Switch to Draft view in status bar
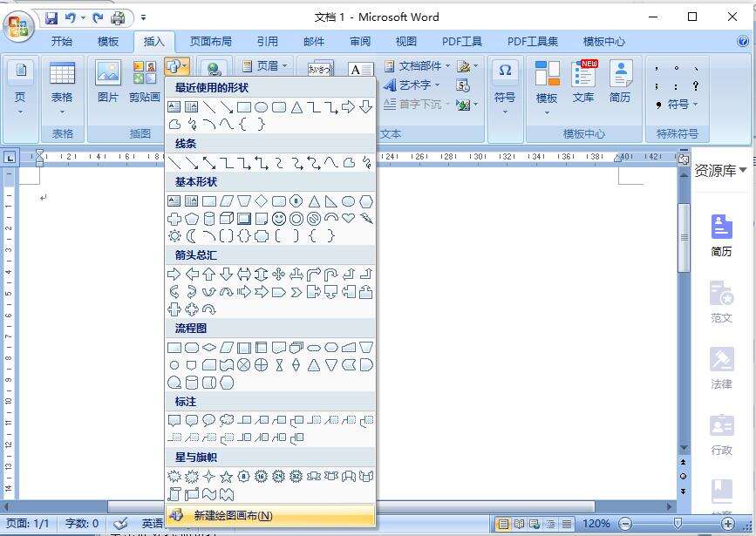Viewport: 756px width, 536px height. coord(567,524)
